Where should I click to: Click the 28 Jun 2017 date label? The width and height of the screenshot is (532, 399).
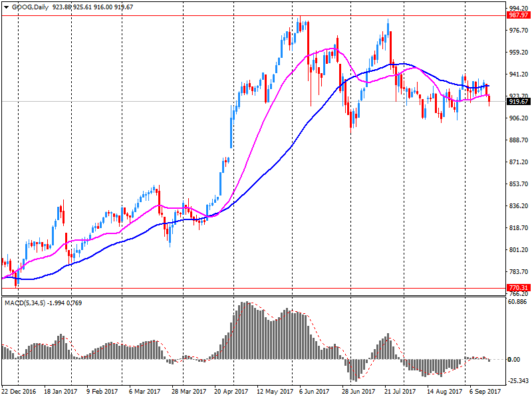(358, 392)
